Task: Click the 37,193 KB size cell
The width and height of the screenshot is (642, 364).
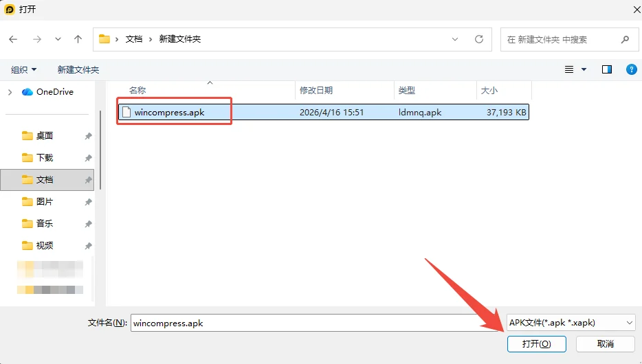Action: click(506, 113)
